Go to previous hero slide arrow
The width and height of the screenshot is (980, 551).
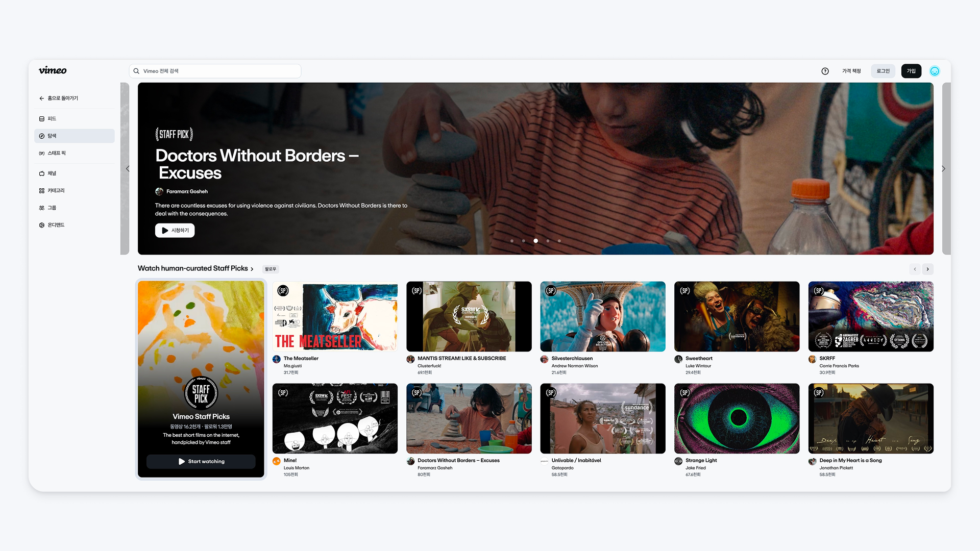tap(128, 169)
